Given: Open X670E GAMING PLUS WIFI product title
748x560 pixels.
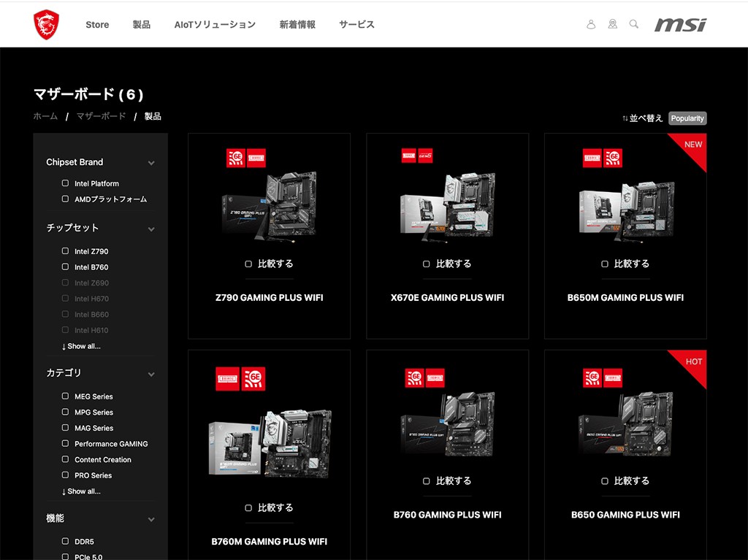Looking at the screenshot, I should [448, 298].
